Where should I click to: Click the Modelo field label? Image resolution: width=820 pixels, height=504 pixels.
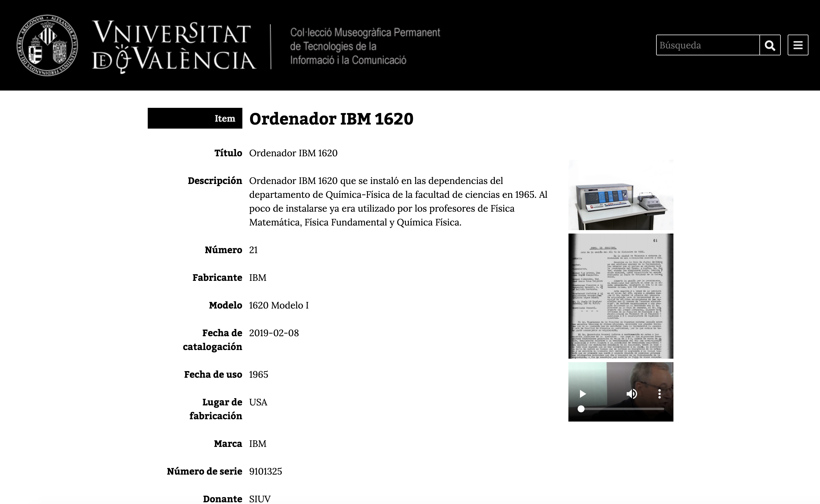[x=225, y=305]
